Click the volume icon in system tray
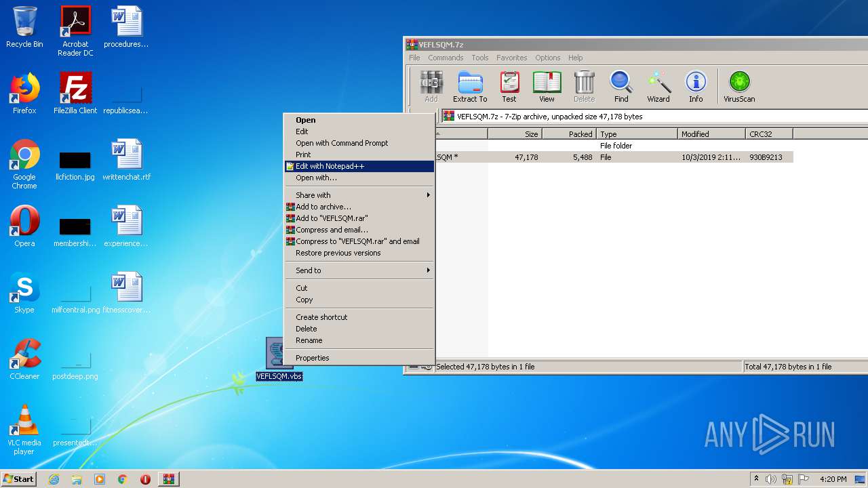This screenshot has height=488, width=868. (x=771, y=479)
